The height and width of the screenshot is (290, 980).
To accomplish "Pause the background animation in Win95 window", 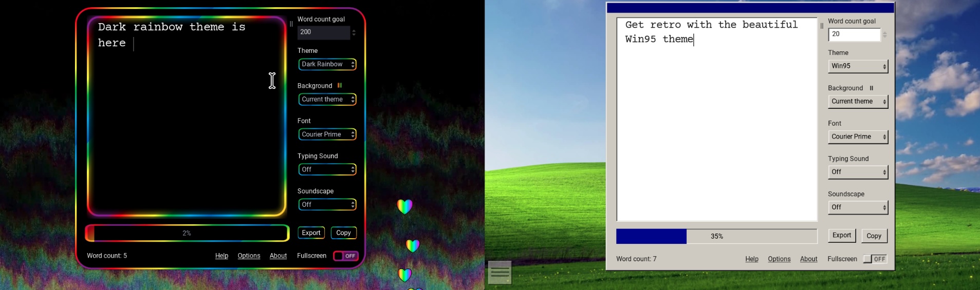I will pyautogui.click(x=872, y=88).
